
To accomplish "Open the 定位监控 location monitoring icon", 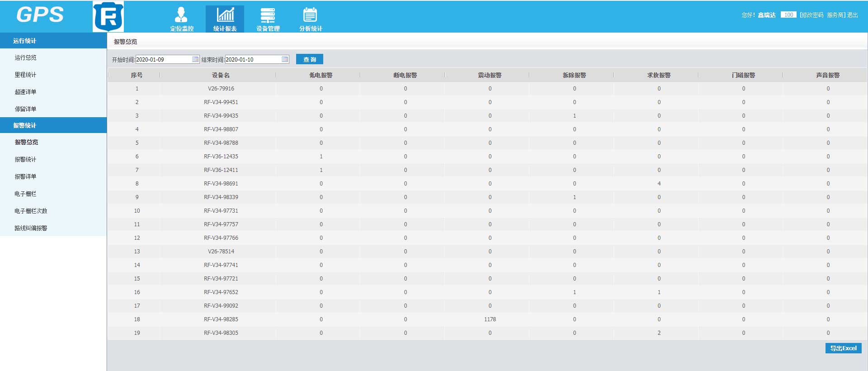I will [181, 19].
